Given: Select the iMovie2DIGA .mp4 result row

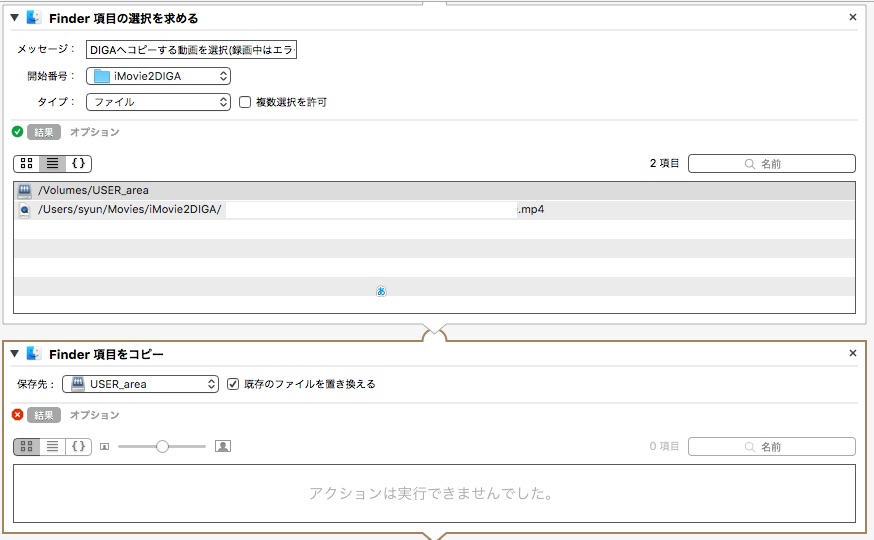Looking at the screenshot, I should click(x=434, y=210).
